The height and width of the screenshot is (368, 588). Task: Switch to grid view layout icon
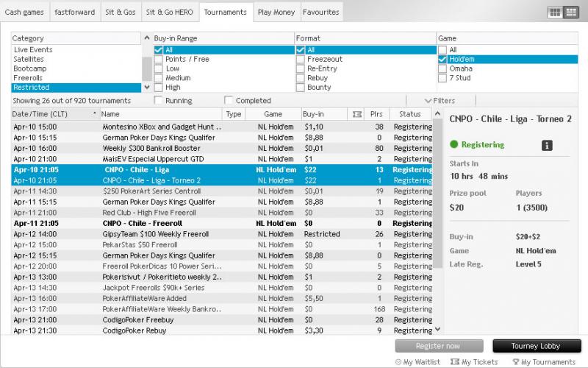point(555,13)
